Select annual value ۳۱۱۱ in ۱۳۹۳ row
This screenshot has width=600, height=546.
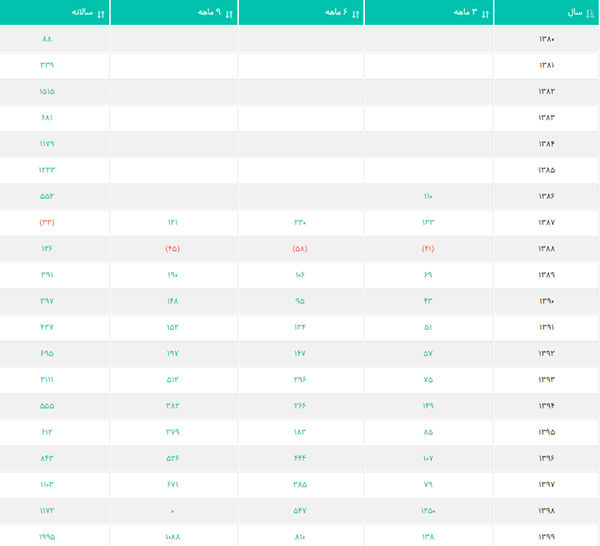pyautogui.click(x=47, y=380)
